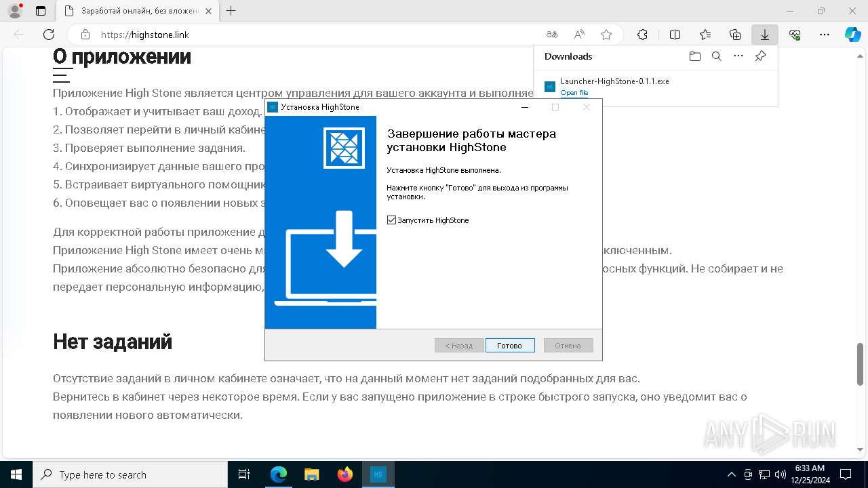The width and height of the screenshot is (868, 488).
Task: Click the О приложении heading
Action: [122, 56]
